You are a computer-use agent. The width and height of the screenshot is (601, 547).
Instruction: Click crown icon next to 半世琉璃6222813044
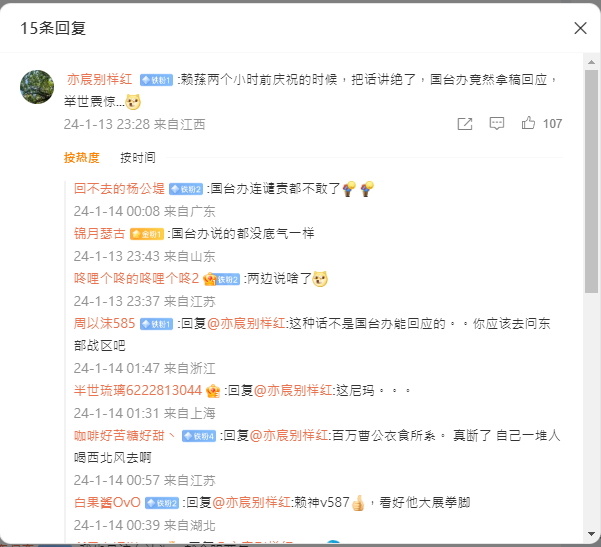213,391
